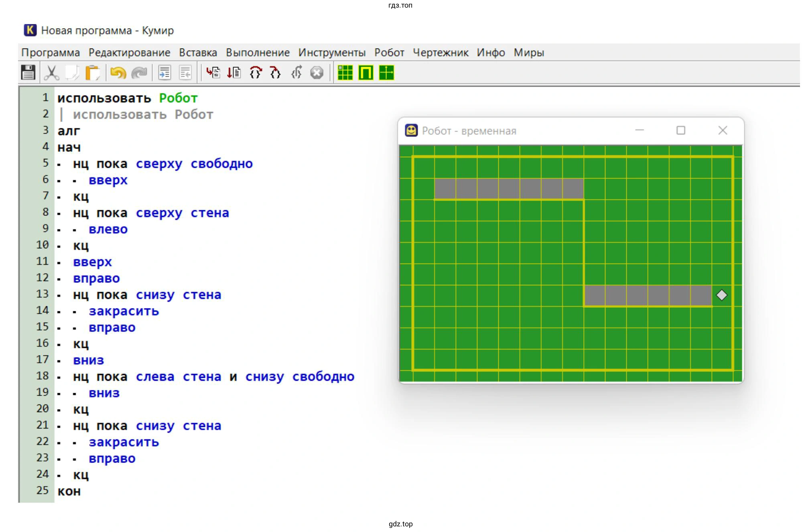802x532 pixels.
Task: Open the Robot field grid window icon
Action: click(x=345, y=73)
